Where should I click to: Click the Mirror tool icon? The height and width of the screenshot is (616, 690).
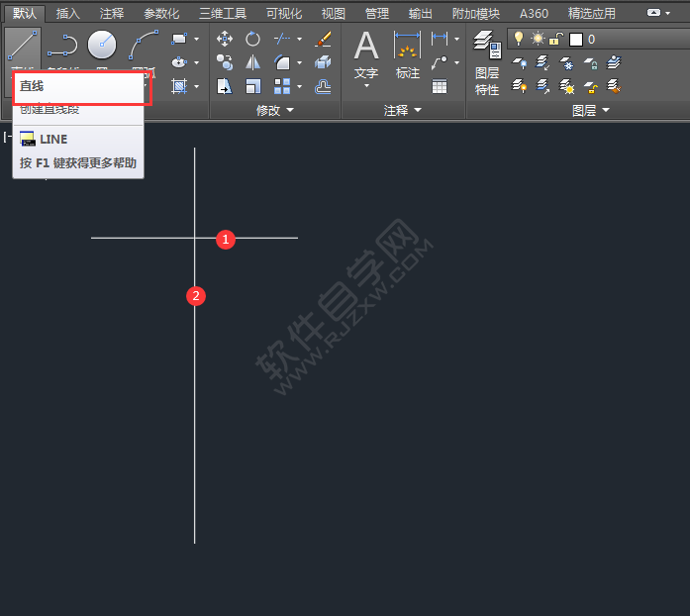253,62
